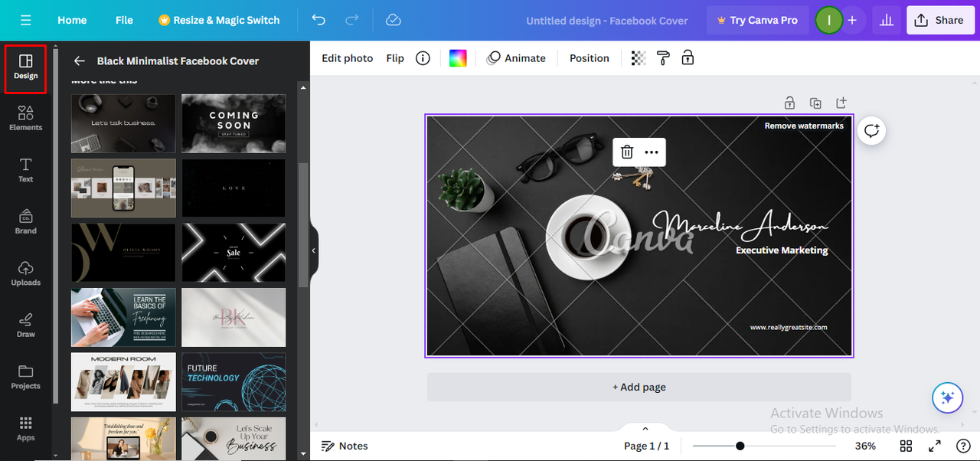980x461 pixels.
Task: Lock the page using padlock above canvas
Action: coord(789,103)
